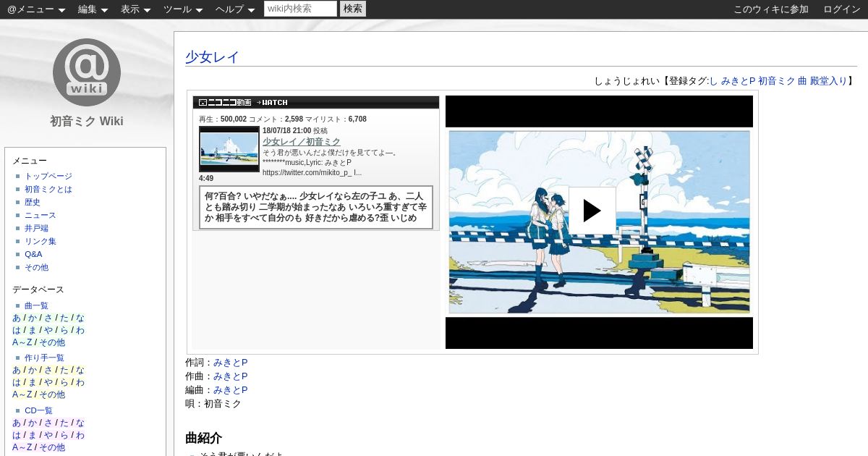The height and width of the screenshot is (456, 868).
Task: Open 歴史 in the sidebar menu
Action: click(33, 202)
